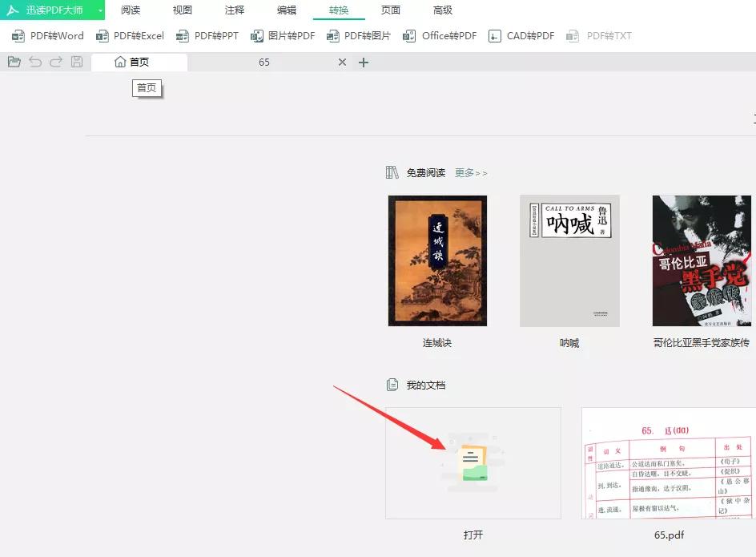Click the redo arrow icon

(x=55, y=62)
